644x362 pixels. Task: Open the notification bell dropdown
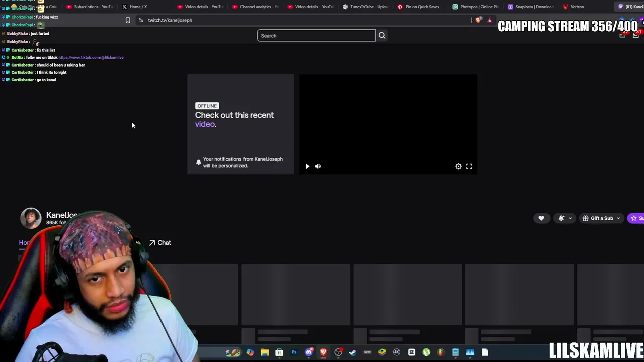coord(565,218)
